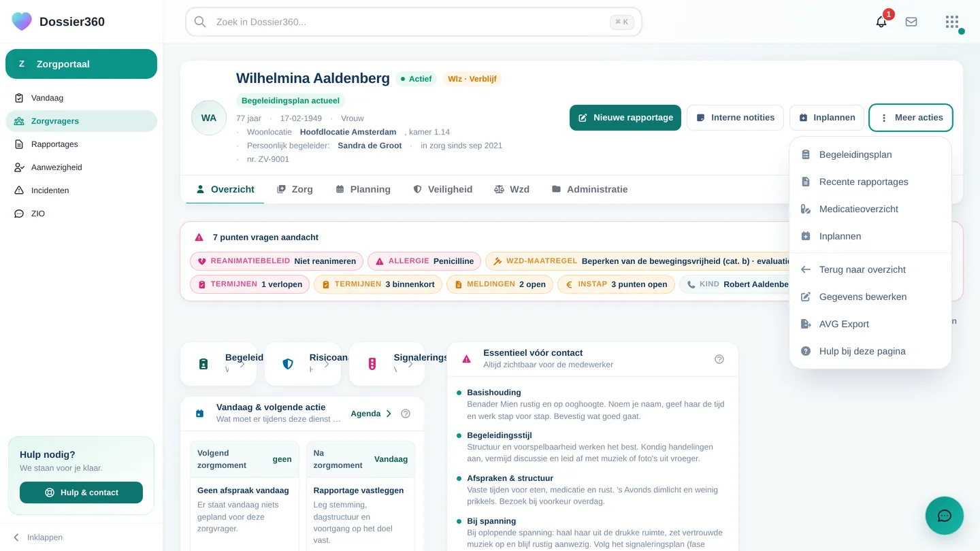Viewport: 980px width, 551px height.
Task: Click the Dossier360 heart logo
Action: [22, 22]
